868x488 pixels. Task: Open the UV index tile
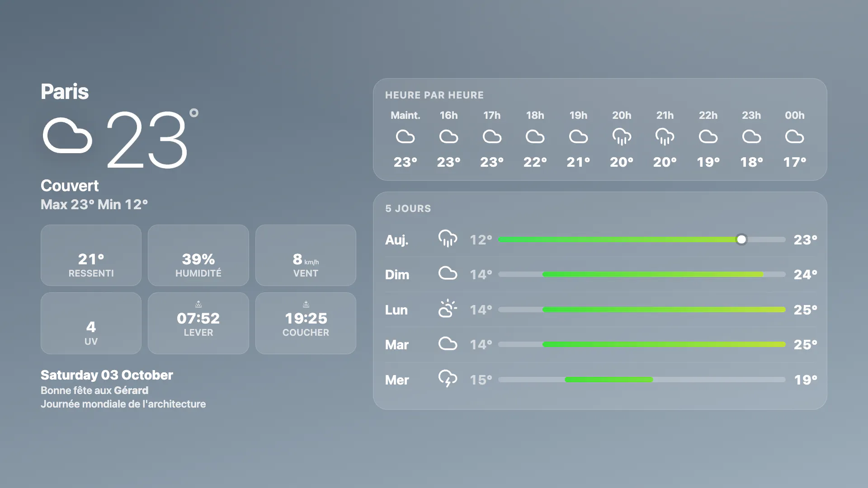click(91, 323)
